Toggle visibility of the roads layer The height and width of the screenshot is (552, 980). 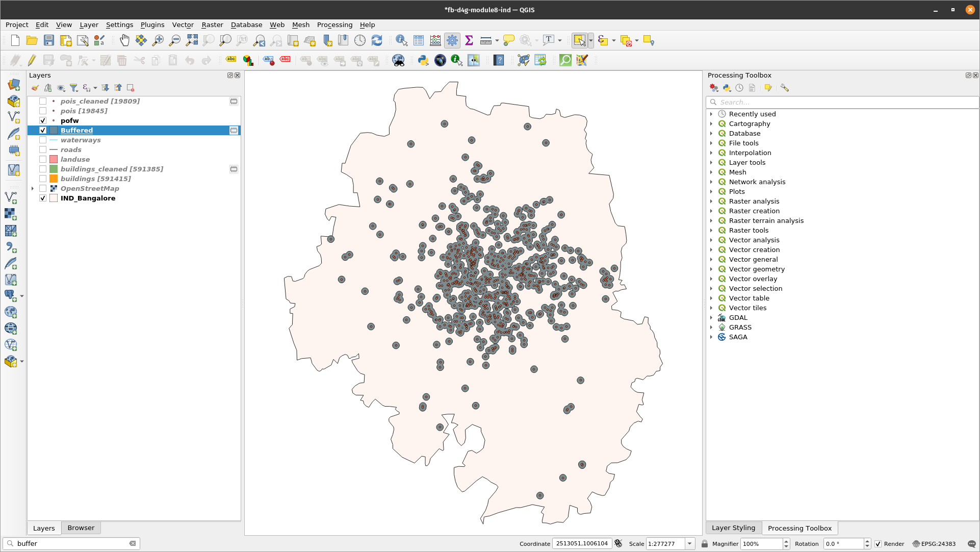[x=43, y=149]
